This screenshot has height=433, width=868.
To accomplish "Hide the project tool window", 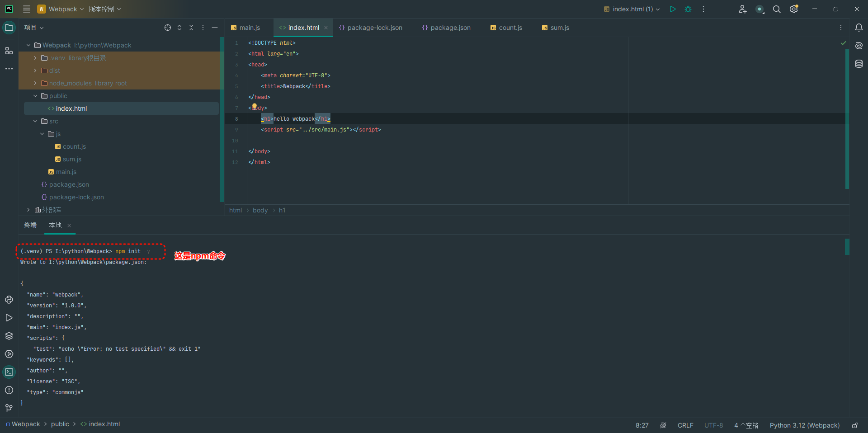I will [x=215, y=28].
